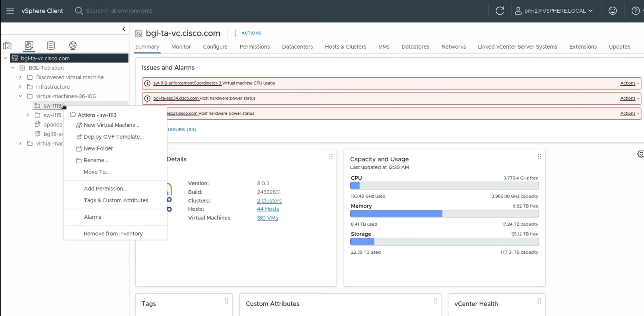Collapse the inventory sidebar with the chevron
Image resolution: width=644 pixels, height=316 pixels.
123,29
